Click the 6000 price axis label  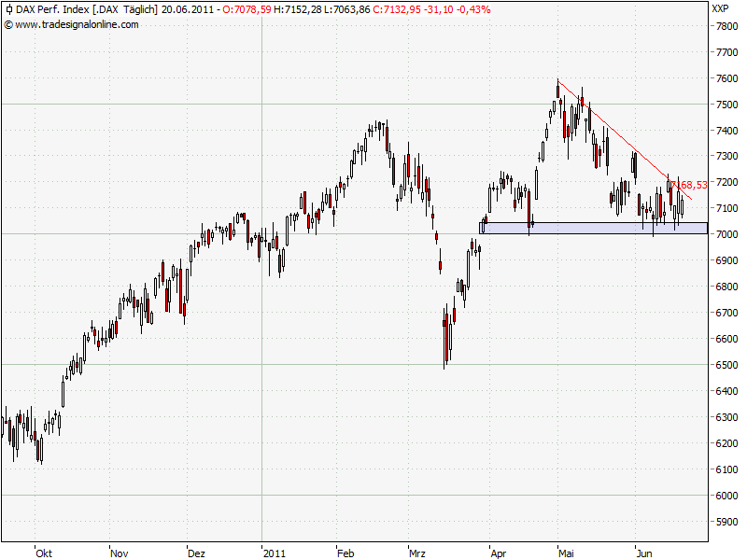(727, 496)
